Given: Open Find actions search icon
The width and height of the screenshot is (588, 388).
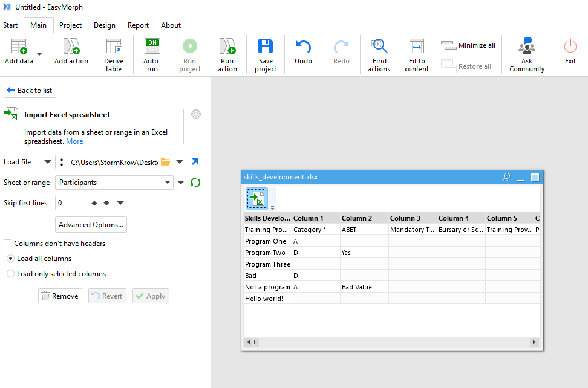Looking at the screenshot, I should click(x=379, y=47).
